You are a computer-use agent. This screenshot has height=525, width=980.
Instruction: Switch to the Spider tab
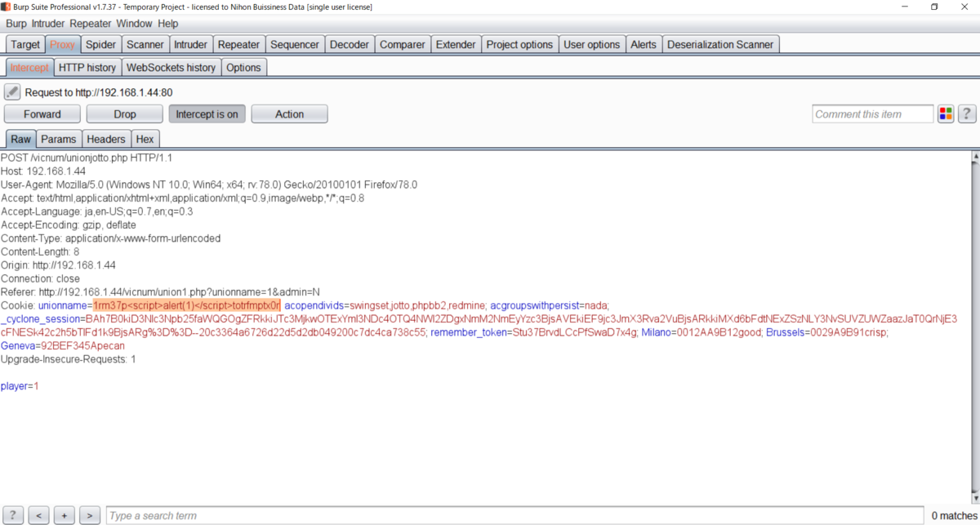(101, 44)
